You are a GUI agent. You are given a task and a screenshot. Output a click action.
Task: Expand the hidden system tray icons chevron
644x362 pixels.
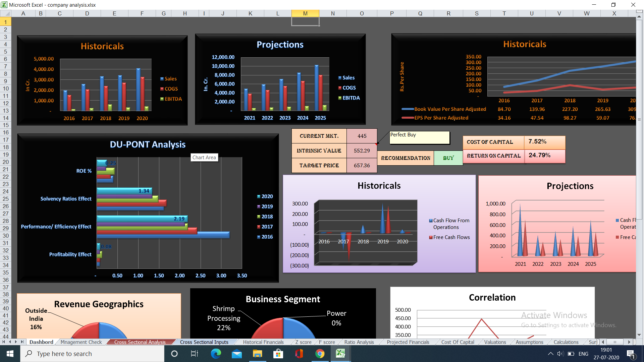tap(550, 354)
